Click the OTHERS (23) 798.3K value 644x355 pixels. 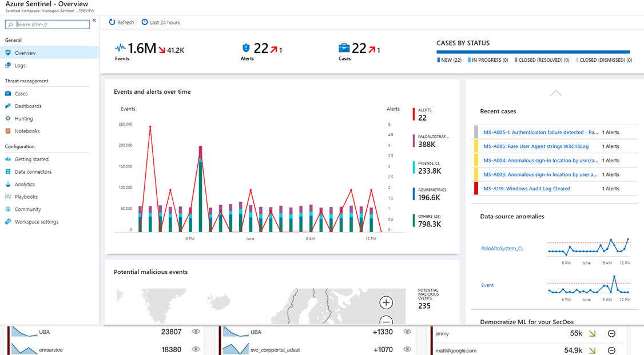(x=430, y=224)
